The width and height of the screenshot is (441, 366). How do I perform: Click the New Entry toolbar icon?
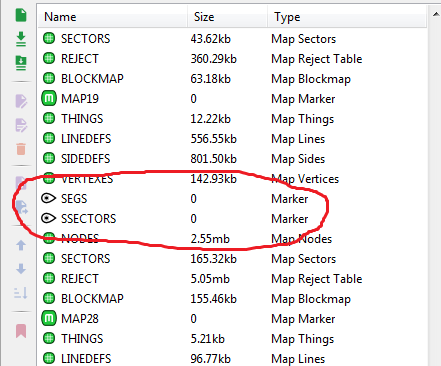21,15
